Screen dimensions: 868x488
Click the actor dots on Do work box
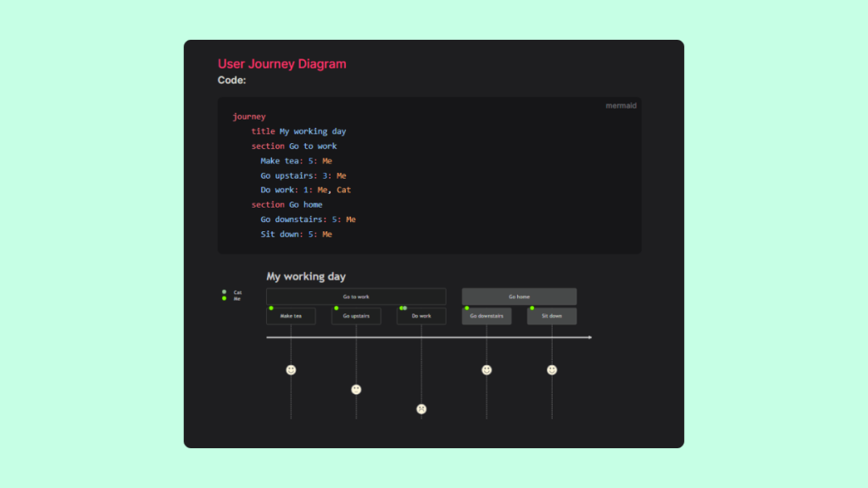(x=403, y=308)
